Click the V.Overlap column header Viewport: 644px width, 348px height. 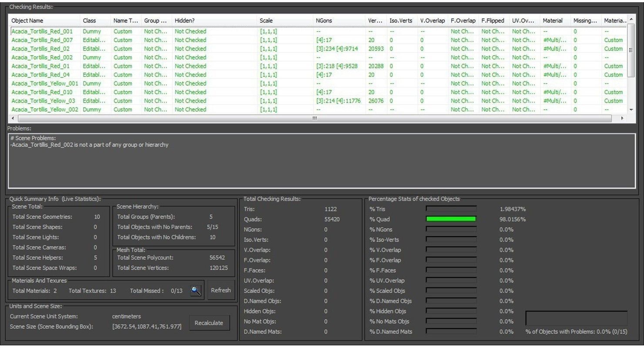point(433,20)
